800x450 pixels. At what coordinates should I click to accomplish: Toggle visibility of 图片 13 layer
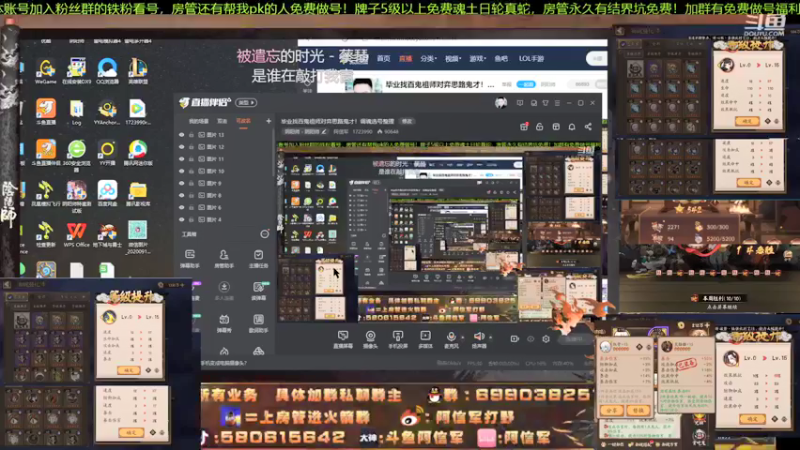(182, 135)
